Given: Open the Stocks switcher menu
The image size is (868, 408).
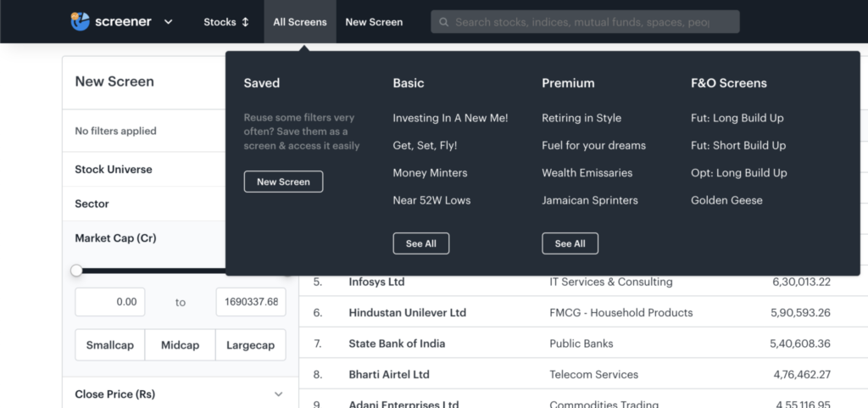Looking at the screenshot, I should pos(226,22).
